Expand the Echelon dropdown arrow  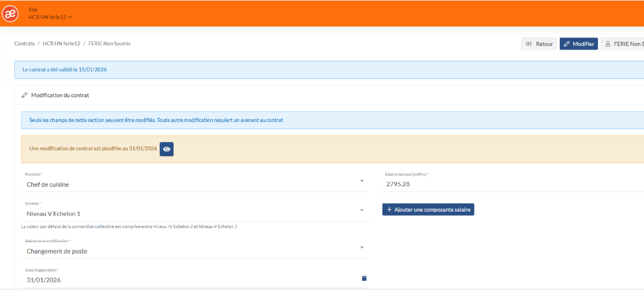[x=361, y=210]
